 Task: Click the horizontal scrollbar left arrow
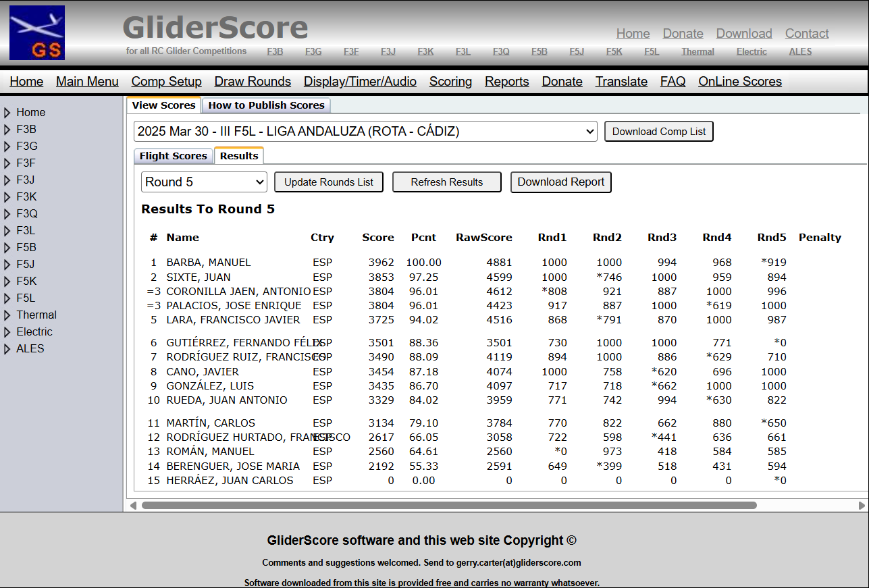point(133,506)
